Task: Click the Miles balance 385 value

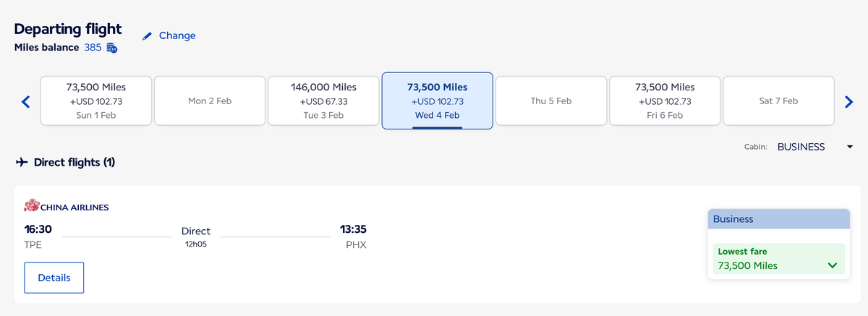Action: click(x=93, y=48)
